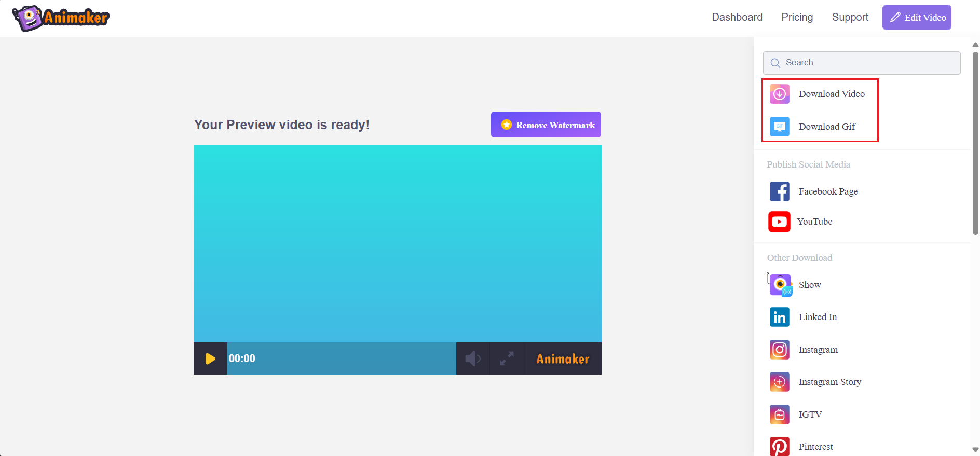Click the scrollbar up arrow

tap(975, 45)
